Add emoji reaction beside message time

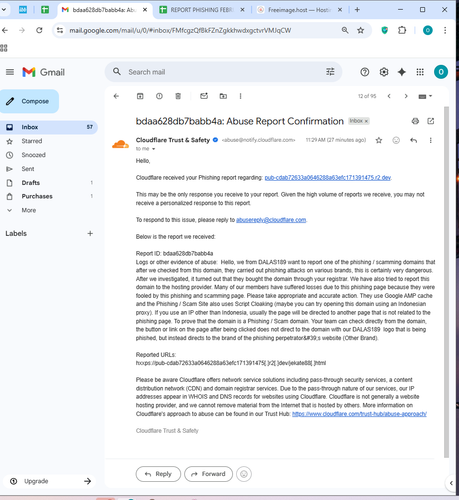point(396,140)
